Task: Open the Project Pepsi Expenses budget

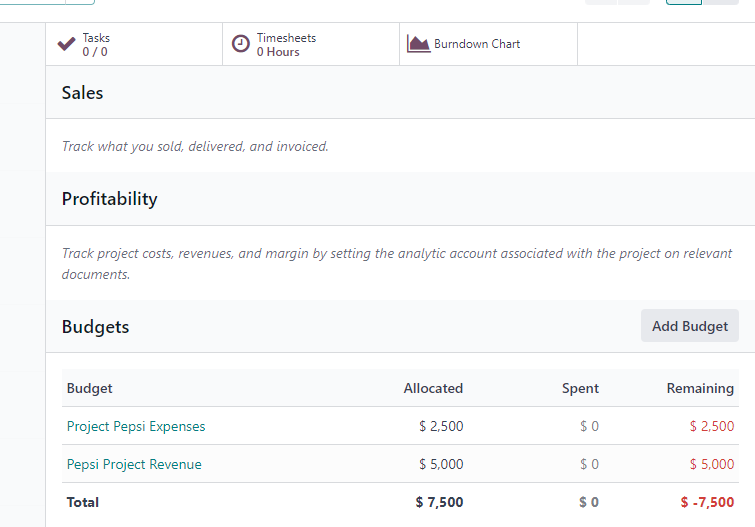Action: click(x=136, y=426)
